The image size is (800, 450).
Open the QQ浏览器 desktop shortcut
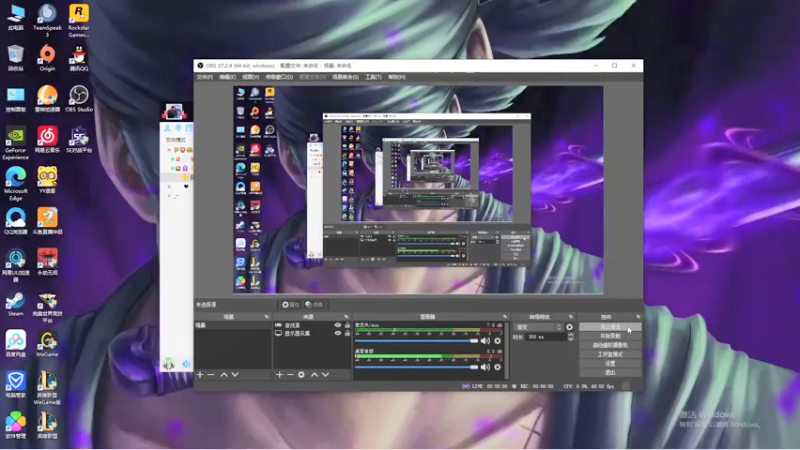tap(15, 221)
